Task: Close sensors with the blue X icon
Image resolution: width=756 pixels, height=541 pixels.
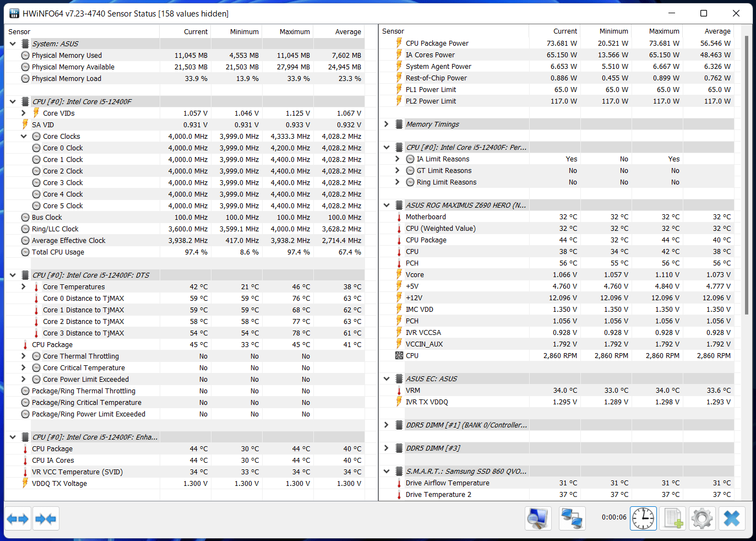Action: 732,518
